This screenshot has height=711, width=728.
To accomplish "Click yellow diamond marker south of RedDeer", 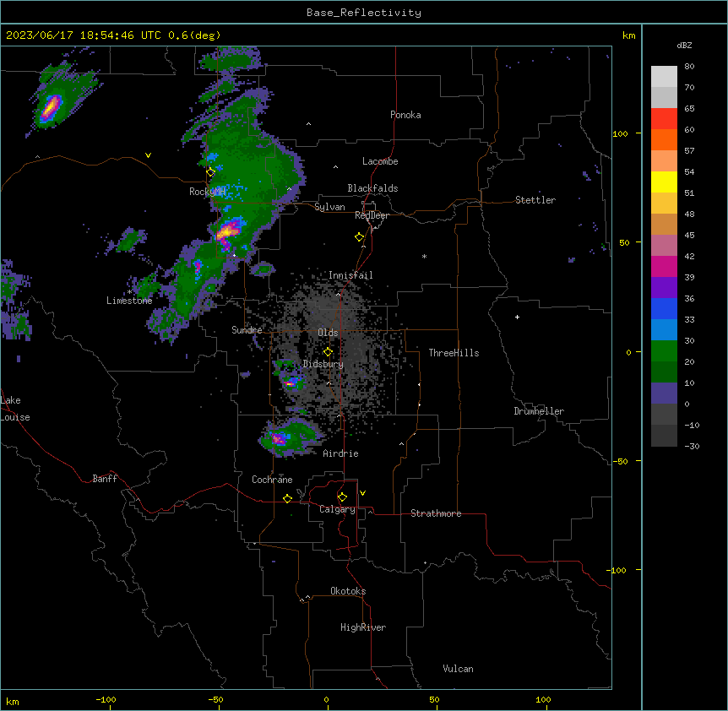I will click(x=359, y=237).
